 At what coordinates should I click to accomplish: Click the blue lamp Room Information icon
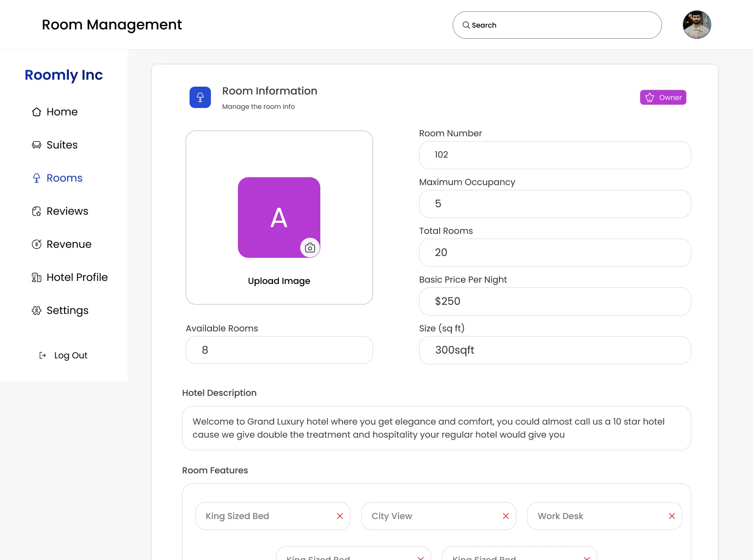click(200, 98)
